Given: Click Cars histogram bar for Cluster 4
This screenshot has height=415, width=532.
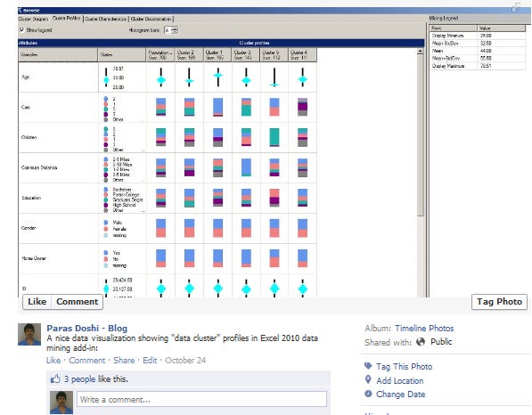Looking at the screenshot, I should [x=302, y=107].
